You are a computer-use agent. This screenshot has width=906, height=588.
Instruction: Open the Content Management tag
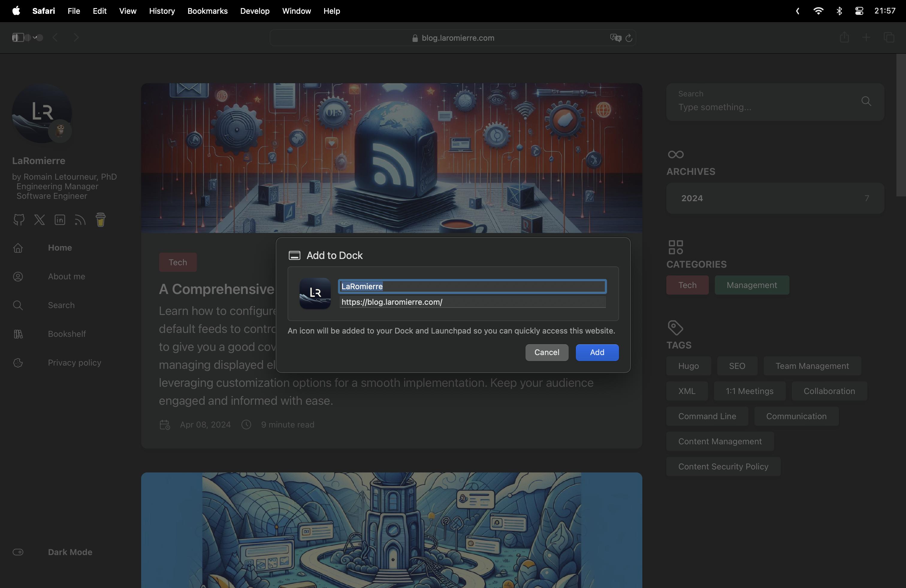[x=720, y=441]
